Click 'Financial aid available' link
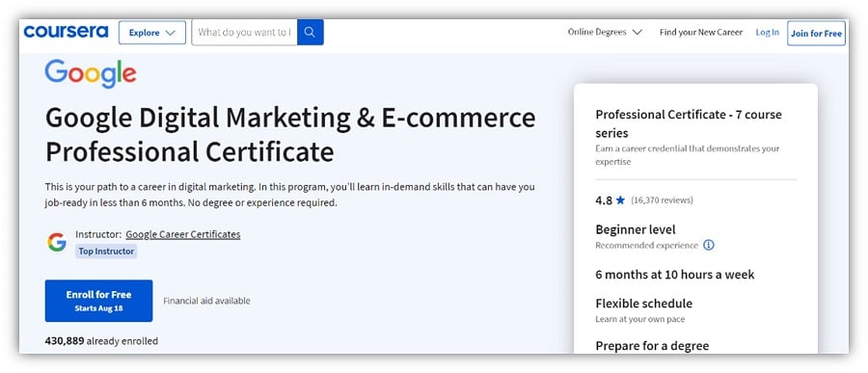 click(206, 301)
